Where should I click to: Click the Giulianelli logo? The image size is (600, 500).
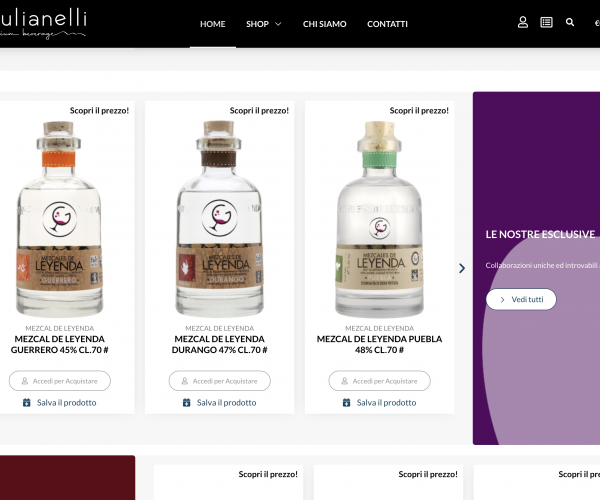[43, 24]
